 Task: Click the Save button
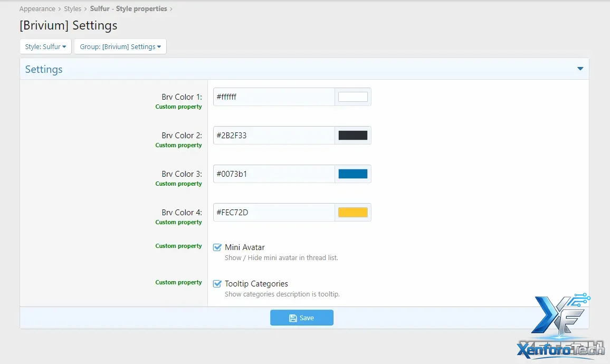click(x=301, y=318)
